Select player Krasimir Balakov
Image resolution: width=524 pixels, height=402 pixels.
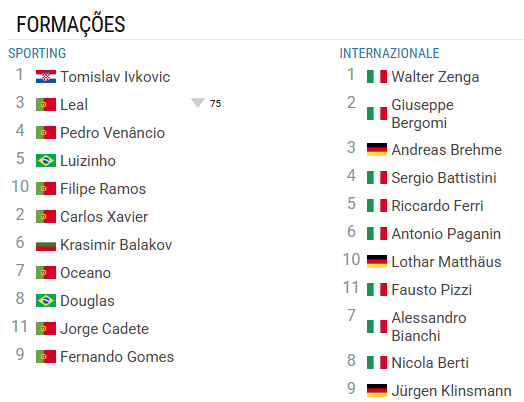(116, 245)
